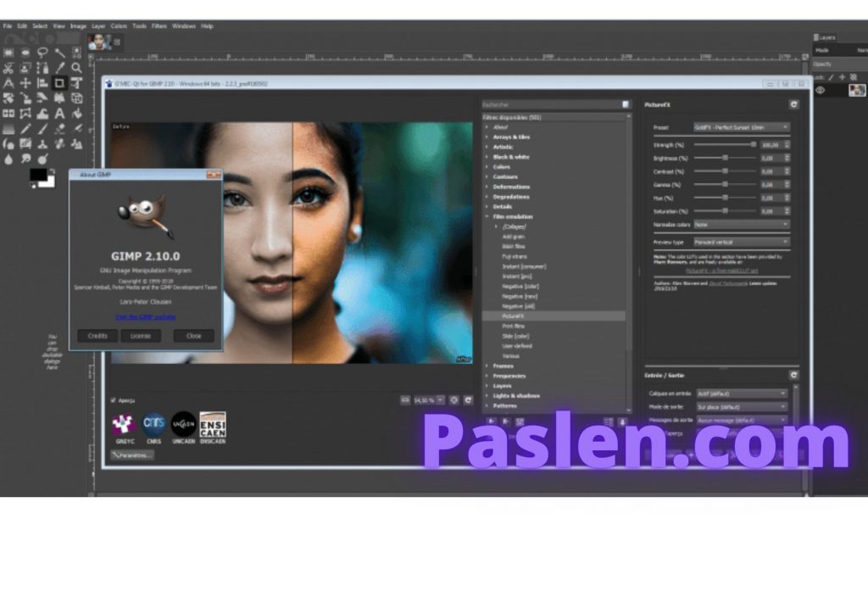Image resolution: width=868 pixels, height=614 pixels.
Task: Select the Eraser tool
Action: pyautogui.click(x=60, y=129)
